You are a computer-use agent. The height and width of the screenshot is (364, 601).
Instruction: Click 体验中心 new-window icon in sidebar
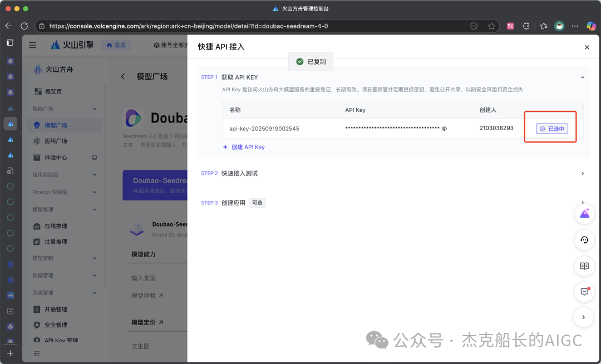coord(94,158)
